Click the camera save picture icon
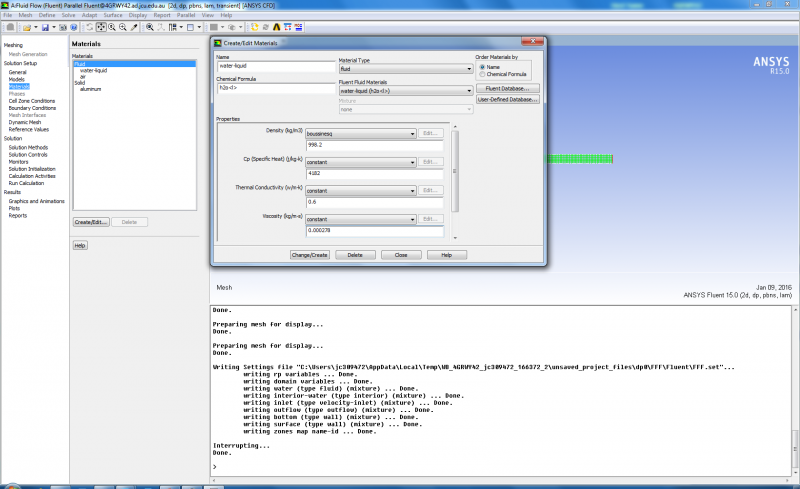This screenshot has height=489, width=800. point(63,27)
